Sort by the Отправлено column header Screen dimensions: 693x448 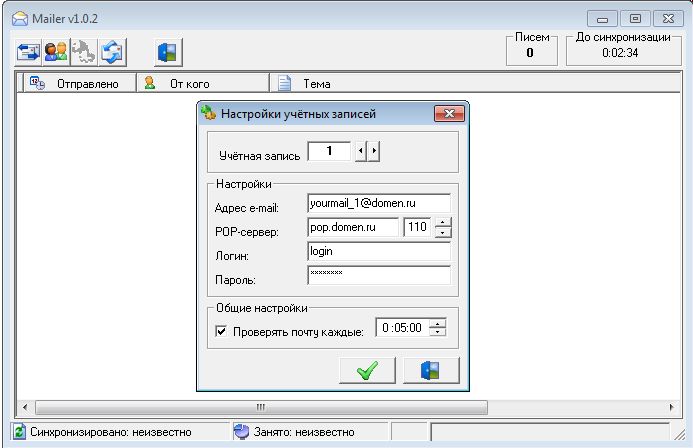pos(80,84)
